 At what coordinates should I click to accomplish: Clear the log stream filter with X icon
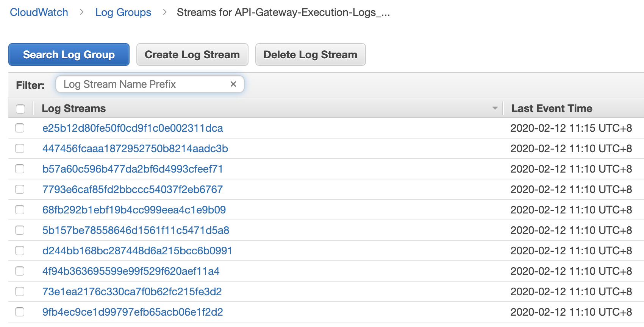pyautogui.click(x=233, y=84)
